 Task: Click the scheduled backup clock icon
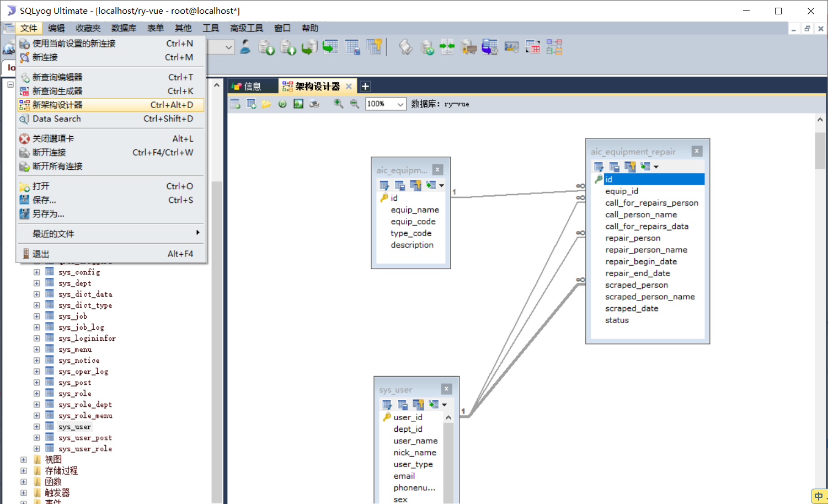pyautogui.click(x=490, y=47)
